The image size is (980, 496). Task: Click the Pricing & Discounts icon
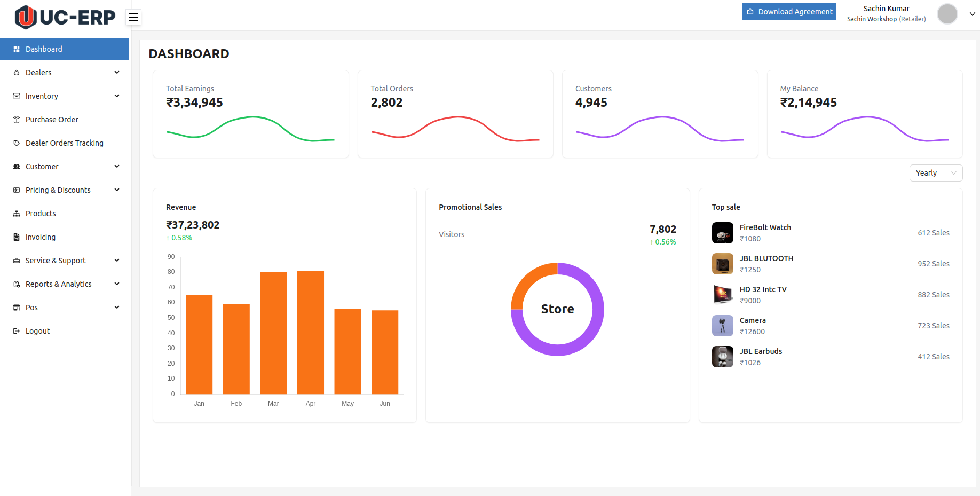pyautogui.click(x=17, y=190)
